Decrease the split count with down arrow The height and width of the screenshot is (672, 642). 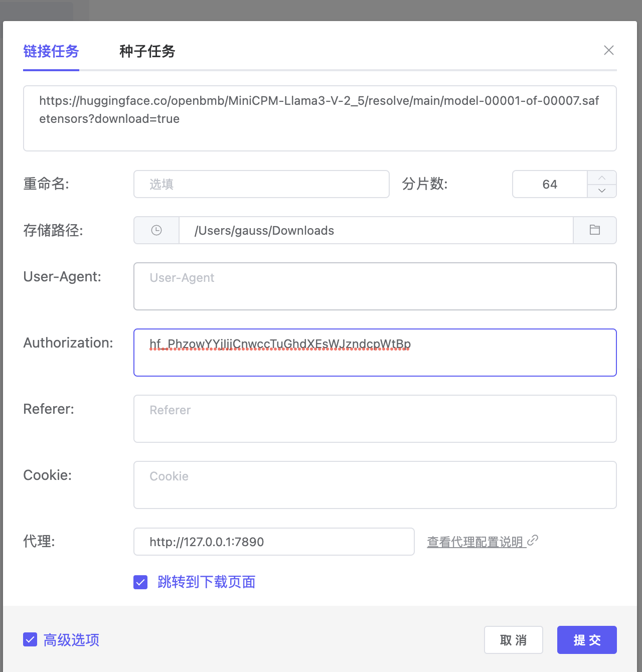(602, 191)
